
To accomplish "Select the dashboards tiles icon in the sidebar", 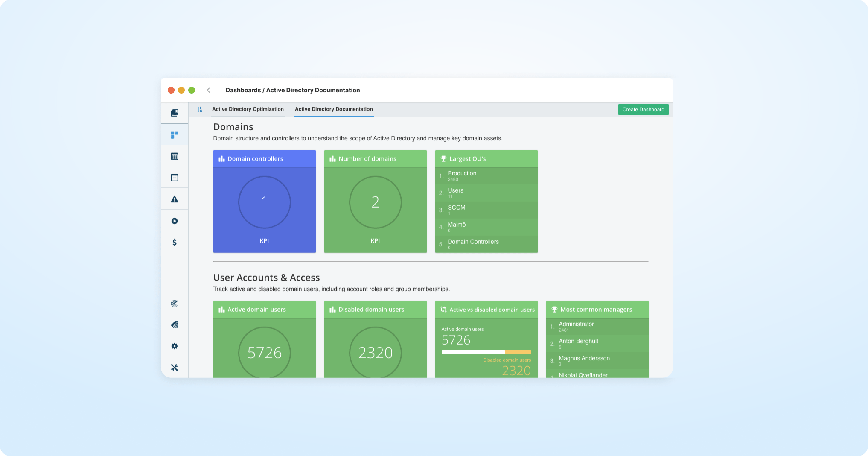I will coord(175,135).
